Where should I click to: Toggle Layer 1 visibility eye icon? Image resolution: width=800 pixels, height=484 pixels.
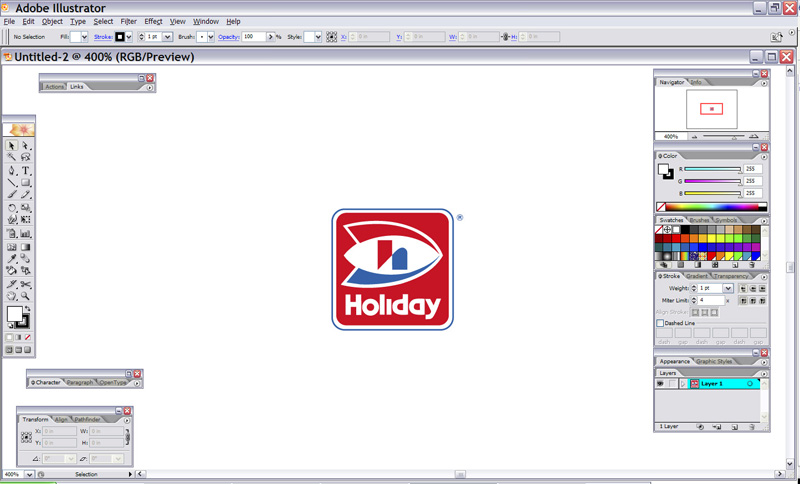(660, 384)
